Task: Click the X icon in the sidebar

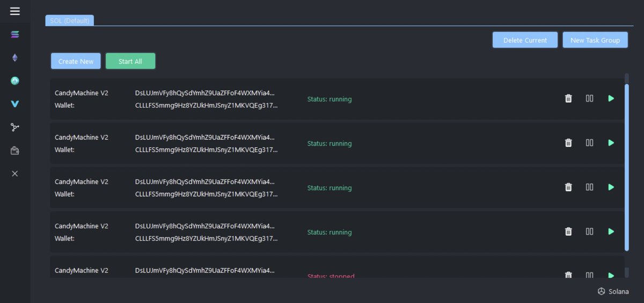Action: (x=15, y=174)
